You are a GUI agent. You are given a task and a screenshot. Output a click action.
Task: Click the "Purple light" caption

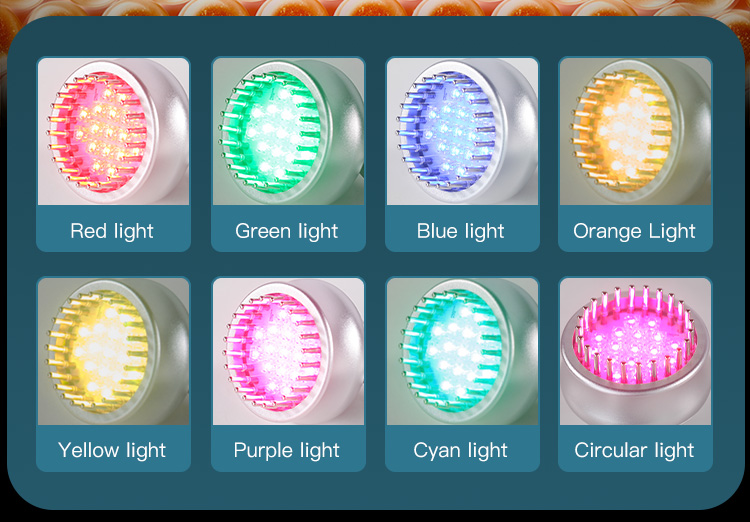pos(287,450)
